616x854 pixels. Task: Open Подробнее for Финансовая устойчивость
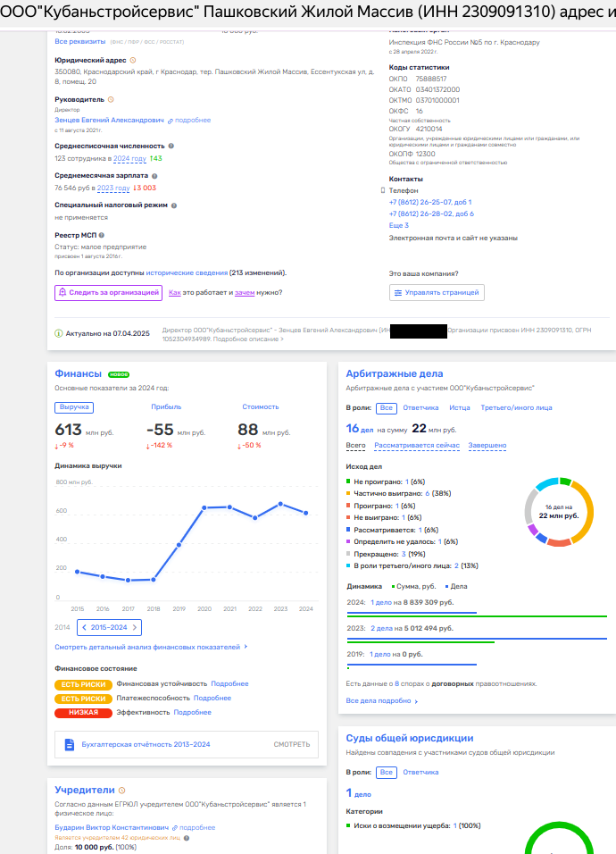pyautogui.click(x=229, y=684)
